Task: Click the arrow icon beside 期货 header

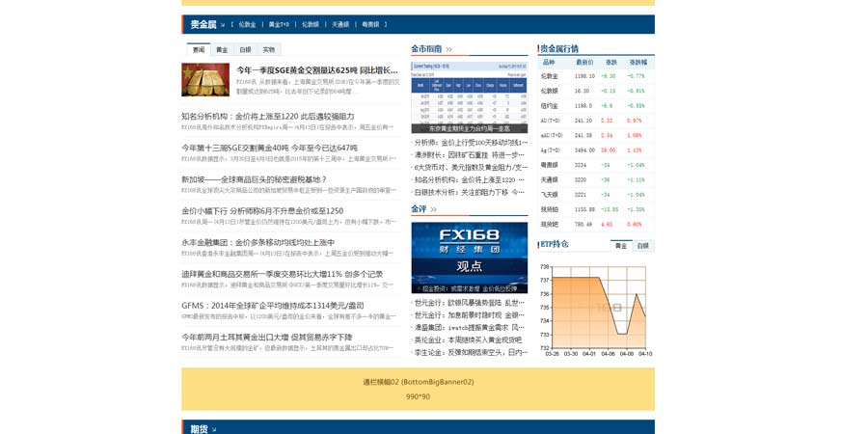Action: click(x=214, y=429)
